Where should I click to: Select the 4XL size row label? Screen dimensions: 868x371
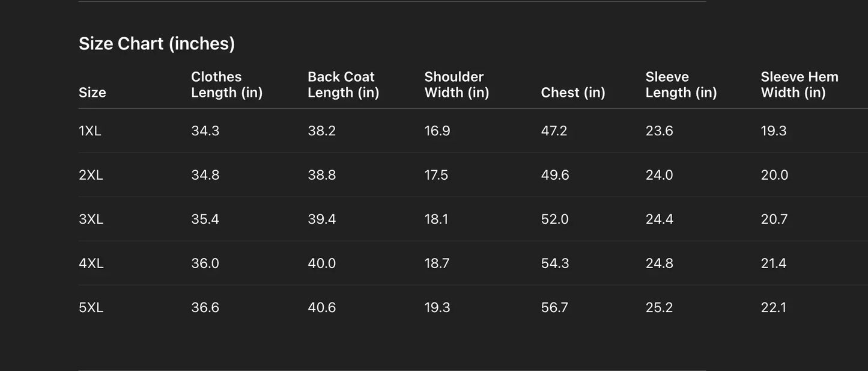click(91, 263)
